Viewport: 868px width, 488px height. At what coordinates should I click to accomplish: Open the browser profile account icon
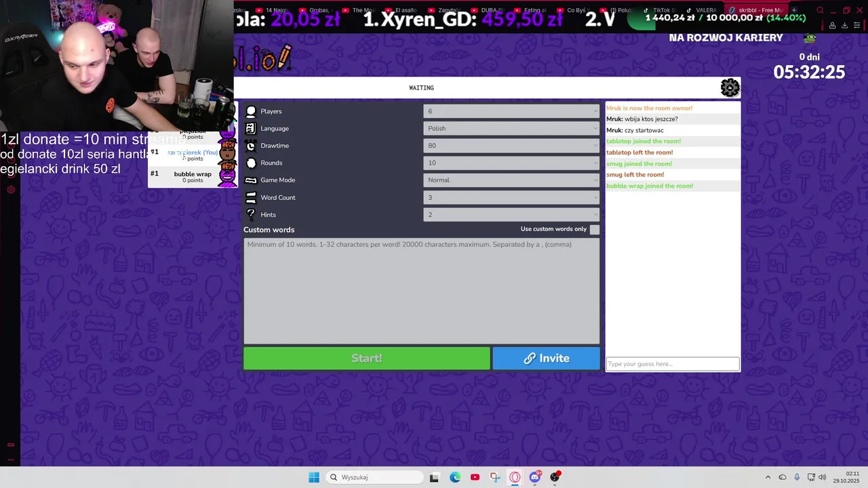coord(832,25)
